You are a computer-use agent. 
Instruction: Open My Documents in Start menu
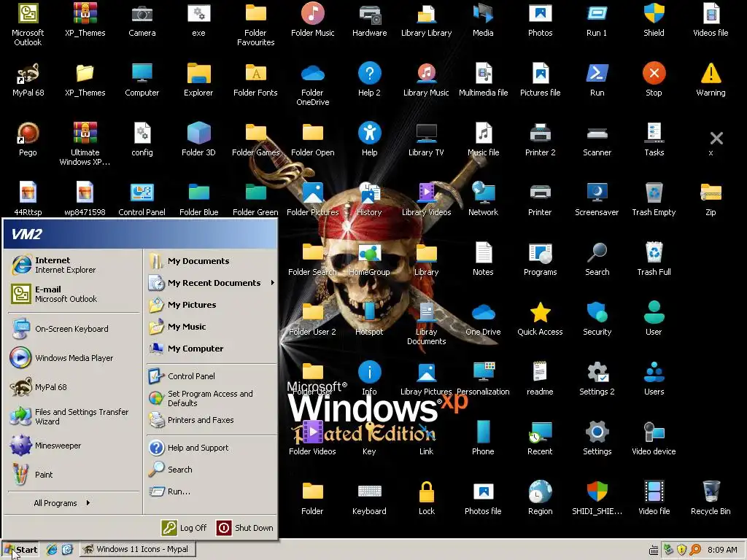click(x=211, y=261)
